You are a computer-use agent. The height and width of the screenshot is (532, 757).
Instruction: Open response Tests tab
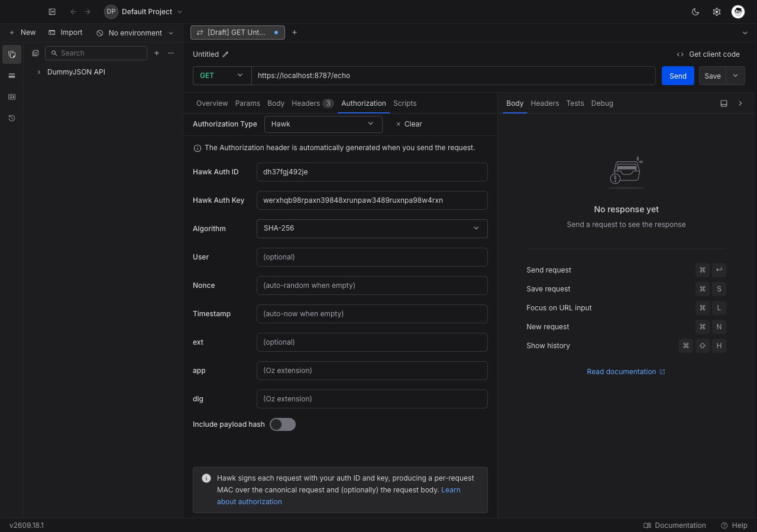[x=575, y=103]
